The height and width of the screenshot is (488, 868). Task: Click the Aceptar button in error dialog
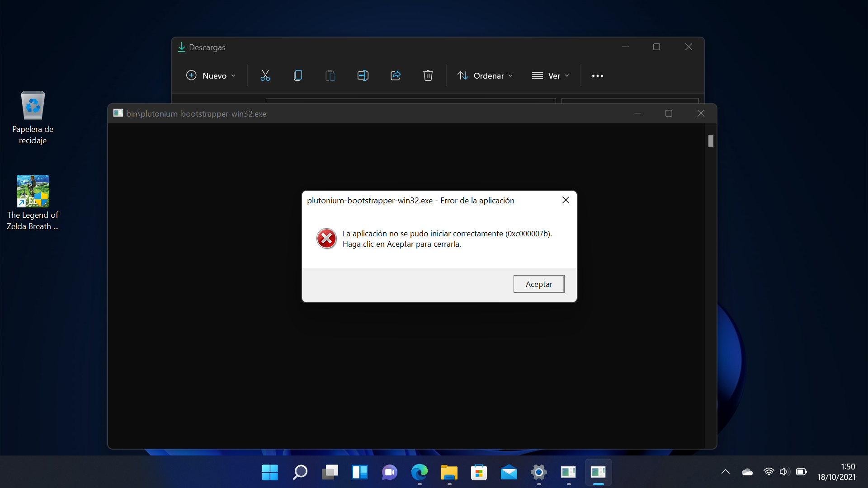538,284
